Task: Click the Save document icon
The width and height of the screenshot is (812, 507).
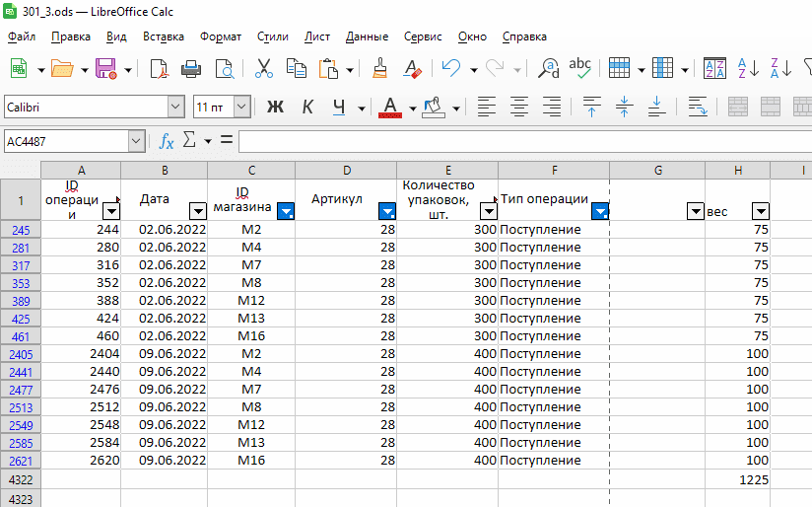Action: coord(105,68)
